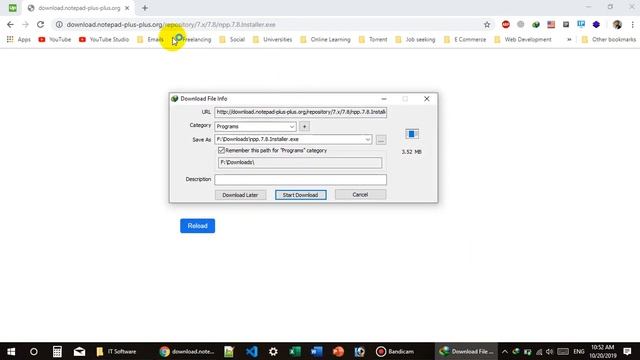Switch to Download File taskbar item
640x360 pixels.
(466, 351)
